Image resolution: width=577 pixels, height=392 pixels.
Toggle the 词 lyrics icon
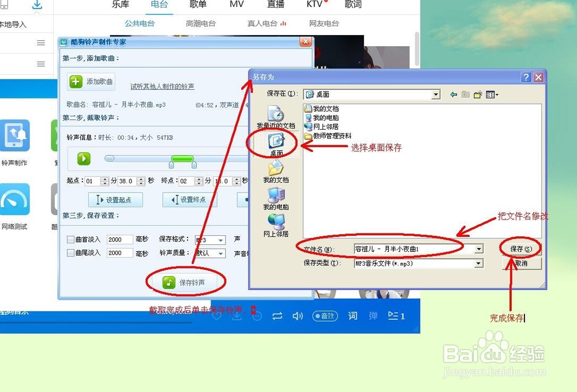point(353,316)
